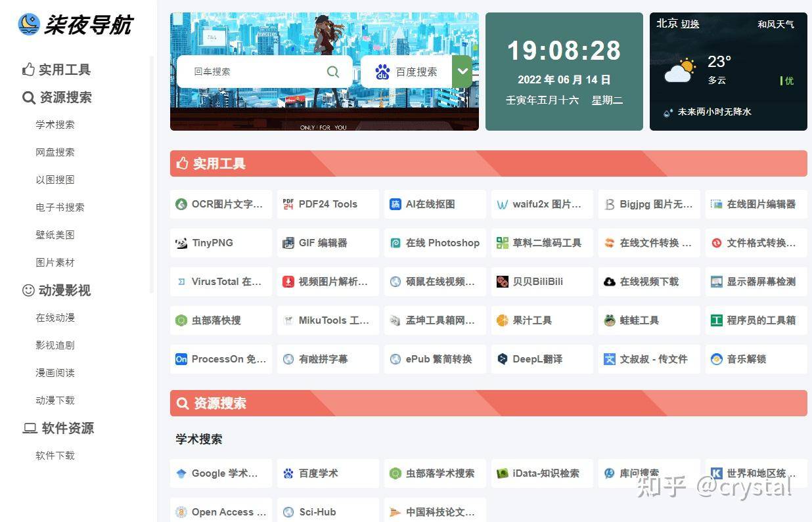812x522 pixels.
Task: Select 影视追剧 in the sidebar
Action: 55,345
